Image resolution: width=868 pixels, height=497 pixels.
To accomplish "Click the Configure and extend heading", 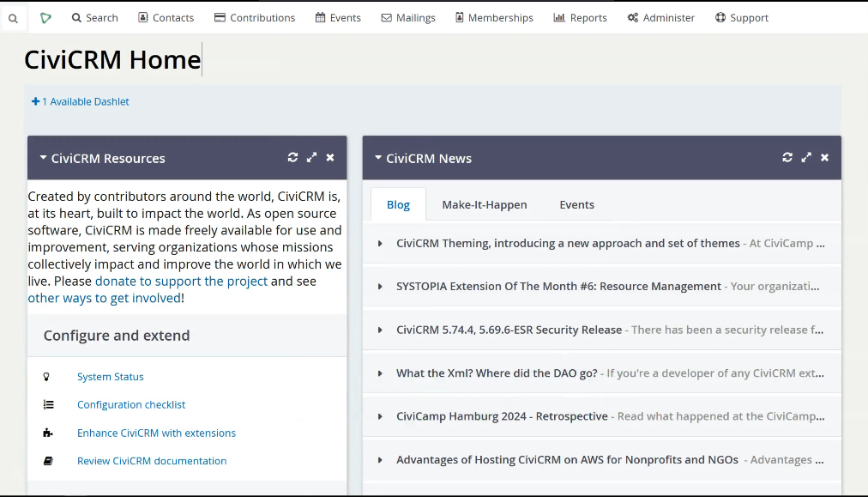I will pyautogui.click(x=117, y=336).
